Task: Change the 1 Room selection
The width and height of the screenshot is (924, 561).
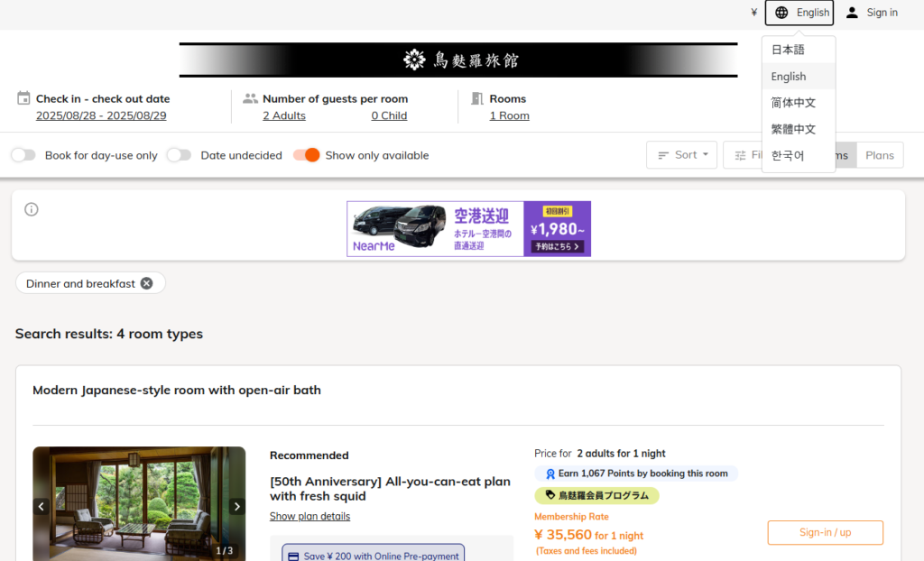Action: (x=509, y=115)
